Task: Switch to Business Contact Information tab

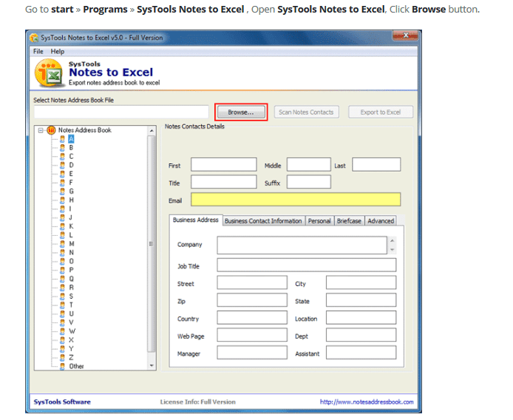Action: [x=263, y=221]
